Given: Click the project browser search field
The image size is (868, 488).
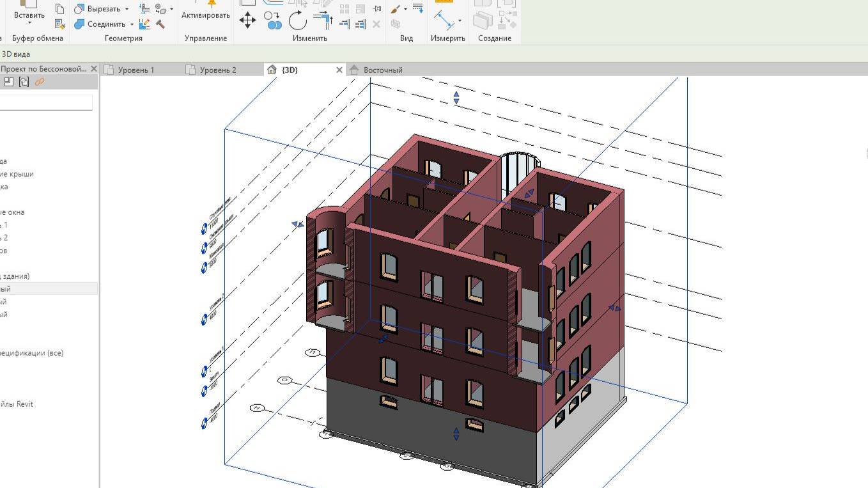Looking at the screenshot, I should (46, 102).
